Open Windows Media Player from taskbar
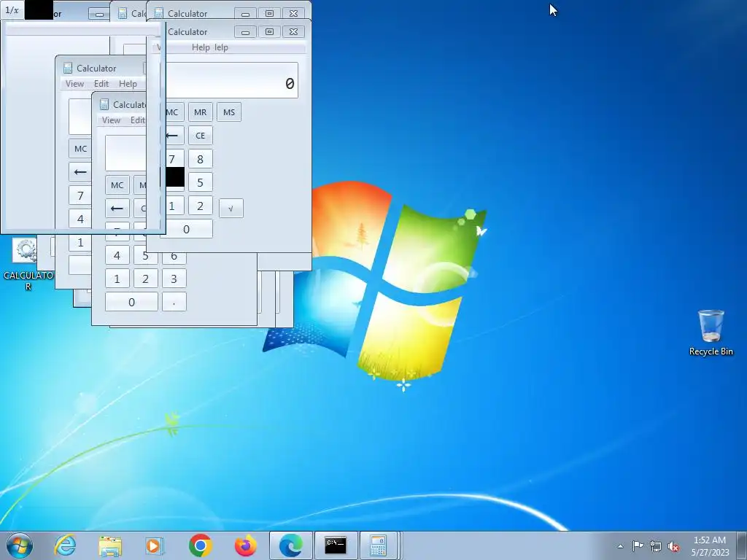This screenshot has width=747, height=560. click(x=155, y=545)
